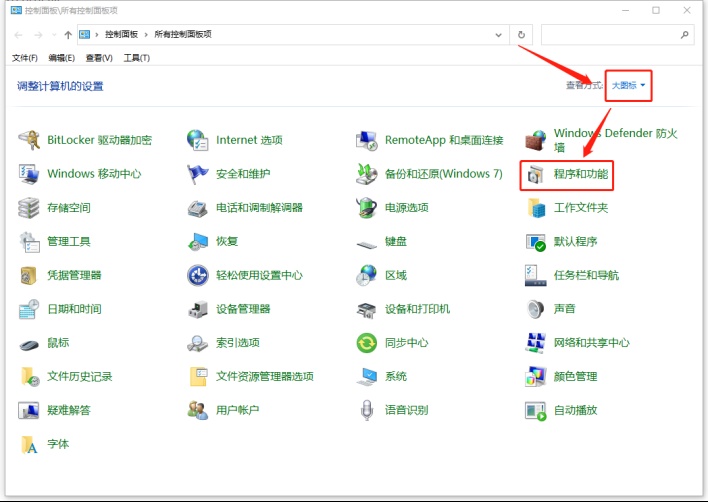The height and width of the screenshot is (502, 708).
Task: Click 颜色管理 monitor icon
Action: click(536, 376)
